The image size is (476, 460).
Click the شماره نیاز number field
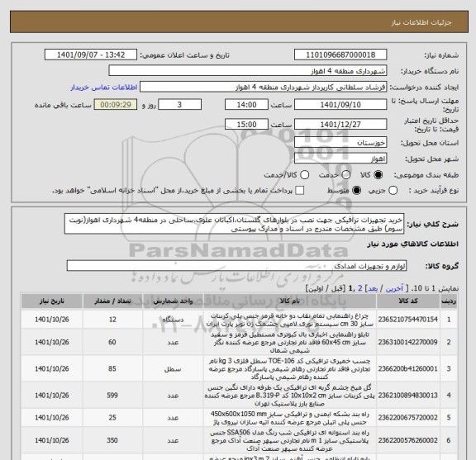pyautogui.click(x=340, y=55)
